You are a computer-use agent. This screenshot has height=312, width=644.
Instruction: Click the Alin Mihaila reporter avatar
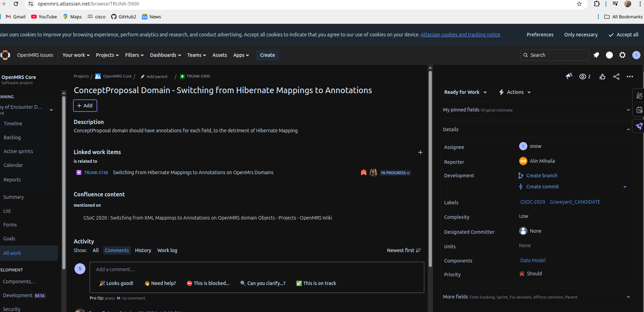523,161
